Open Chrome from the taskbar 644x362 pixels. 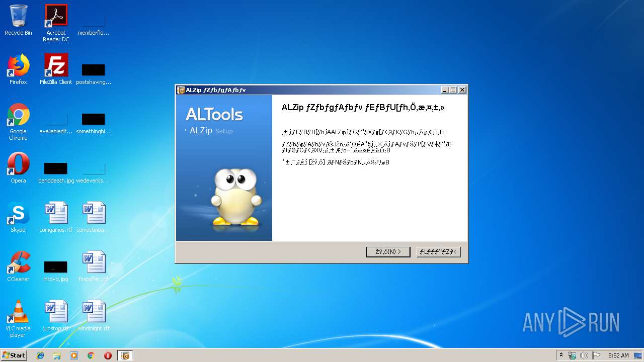click(x=91, y=355)
